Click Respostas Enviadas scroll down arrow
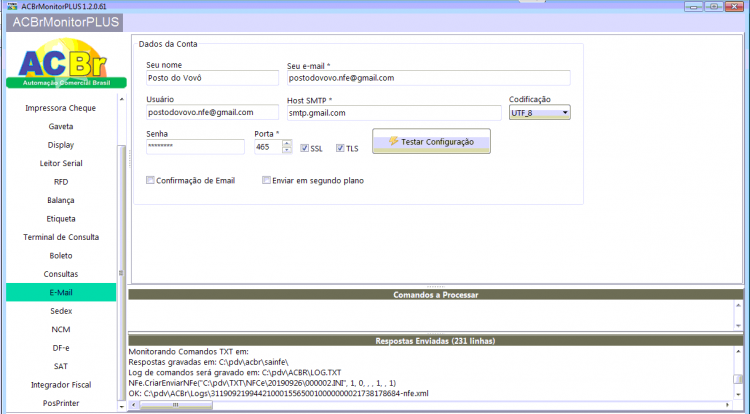 pyautogui.click(x=739, y=394)
